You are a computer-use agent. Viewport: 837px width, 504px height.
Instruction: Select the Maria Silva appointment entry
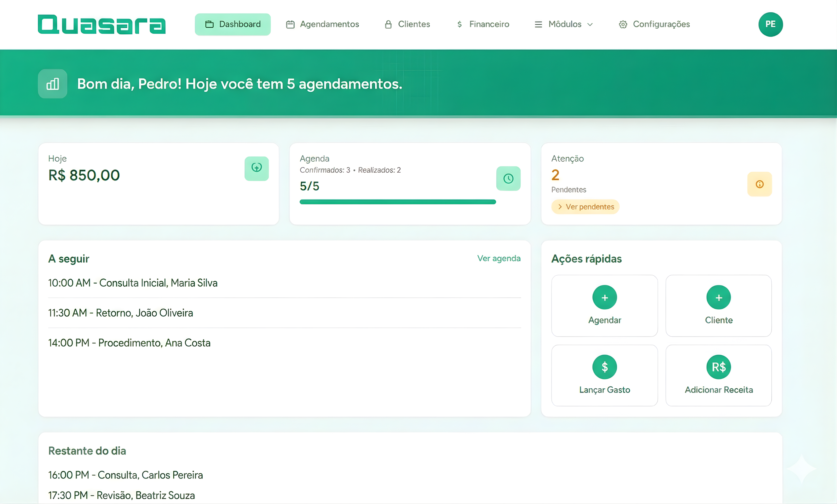pos(133,283)
